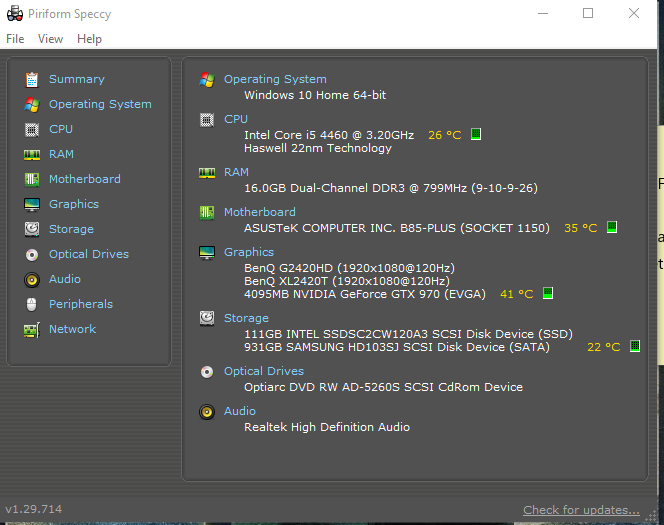Viewport: 664px width, 525px height.
Task: Click the Network card icon in sidebar
Action: click(32, 330)
